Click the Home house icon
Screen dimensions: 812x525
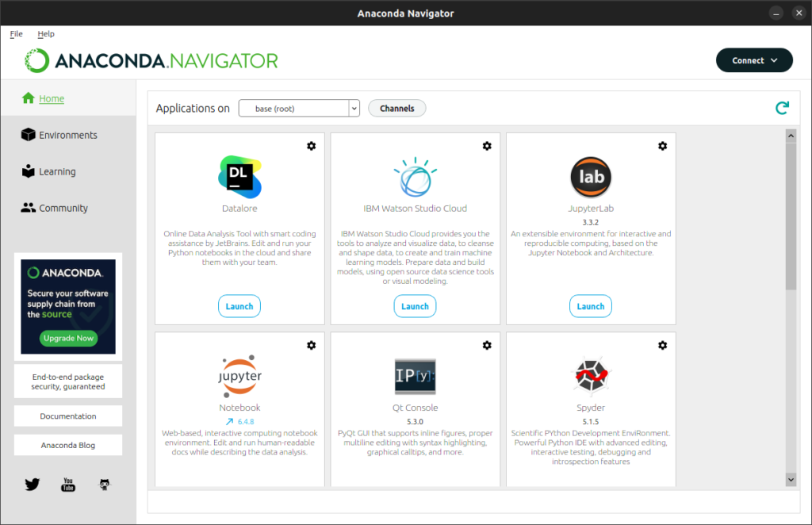click(29, 98)
